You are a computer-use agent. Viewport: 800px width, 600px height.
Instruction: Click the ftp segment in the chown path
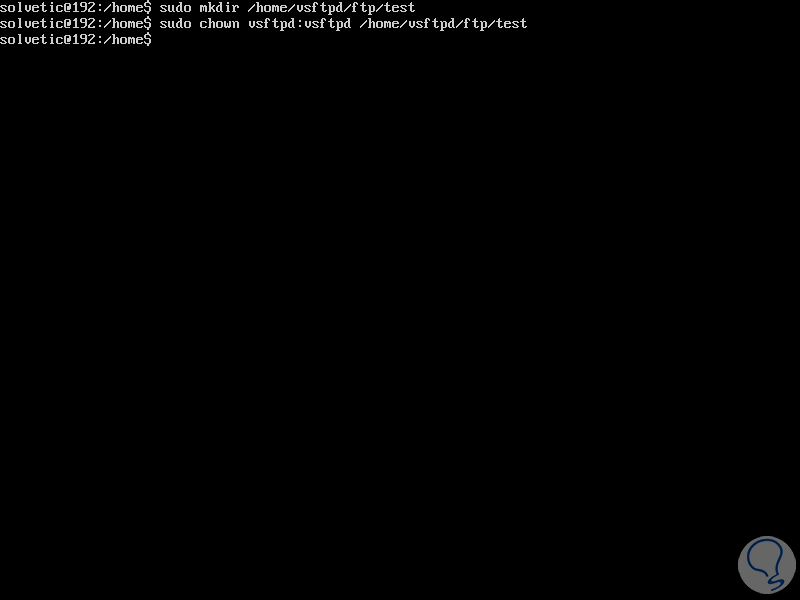tap(475, 23)
